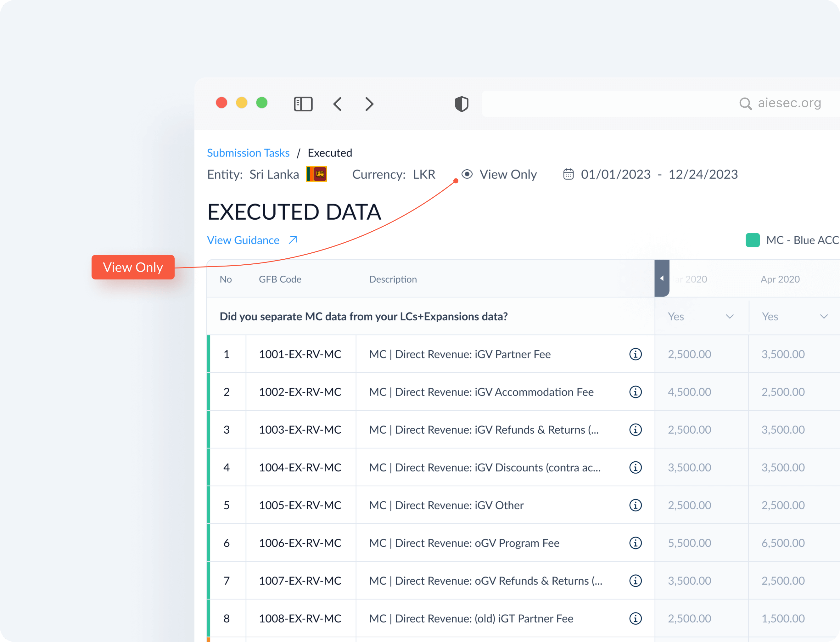Click description MC | Direct Revenue: iGV Partner Fee

(x=460, y=354)
